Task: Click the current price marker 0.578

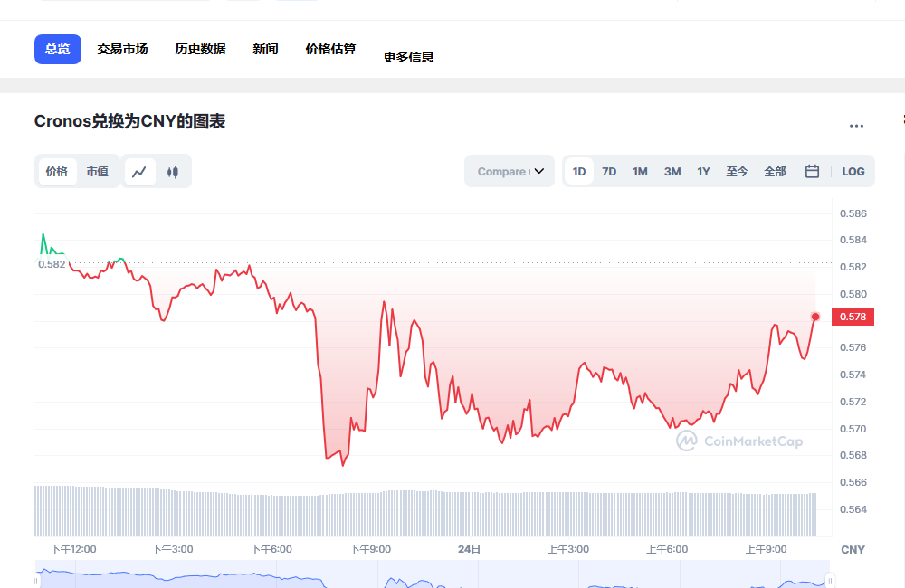Action: tap(853, 317)
